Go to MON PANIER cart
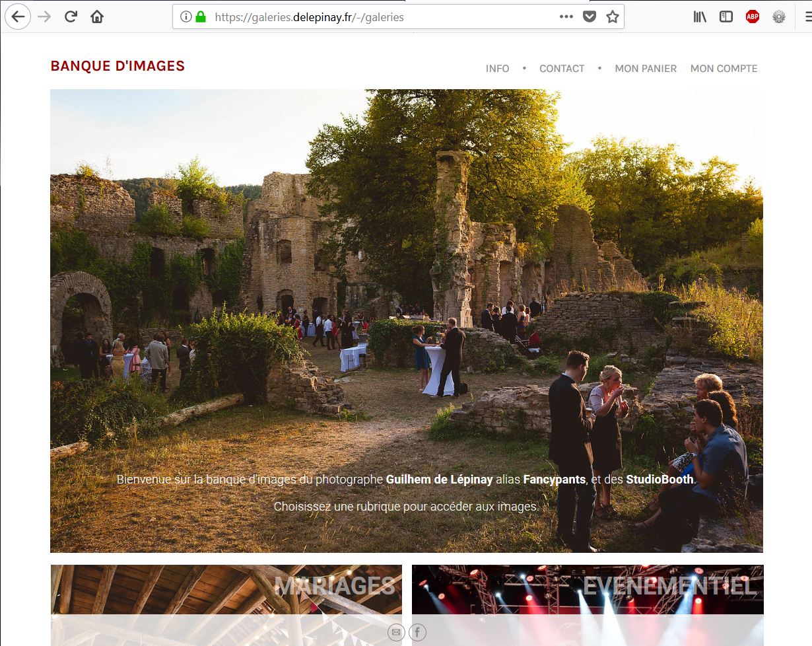The image size is (812, 646). [646, 69]
